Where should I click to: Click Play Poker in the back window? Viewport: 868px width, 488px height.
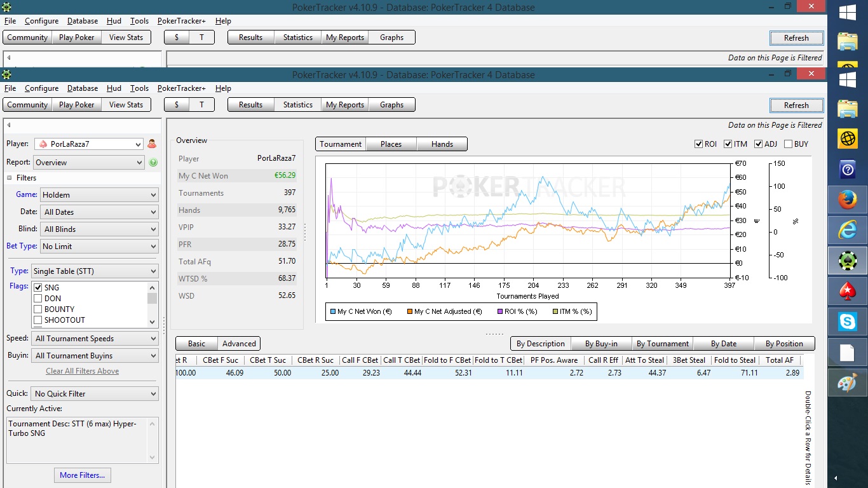(76, 37)
